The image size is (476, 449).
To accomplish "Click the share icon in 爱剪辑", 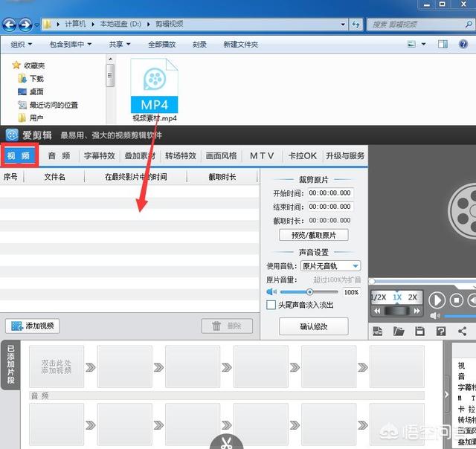I will 462,331.
